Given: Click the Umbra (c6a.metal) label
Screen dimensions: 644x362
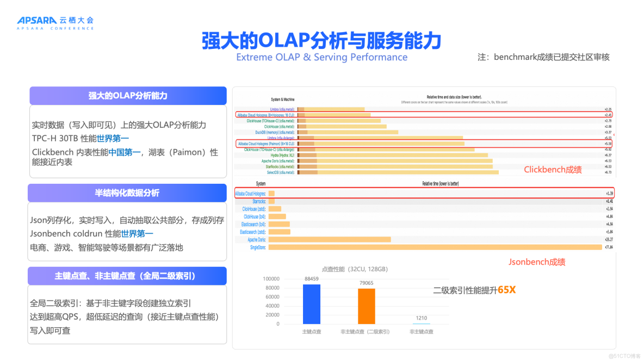Looking at the screenshot, I should coord(282,108).
